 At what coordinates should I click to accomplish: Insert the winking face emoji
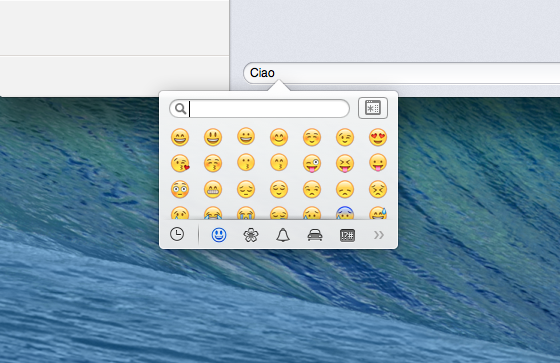point(345,137)
